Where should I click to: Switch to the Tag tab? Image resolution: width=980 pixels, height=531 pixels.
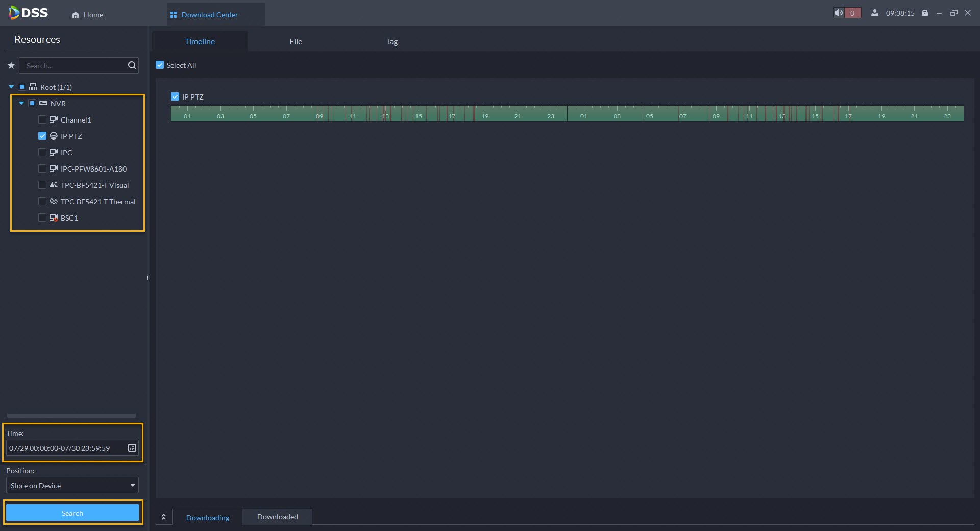click(391, 41)
